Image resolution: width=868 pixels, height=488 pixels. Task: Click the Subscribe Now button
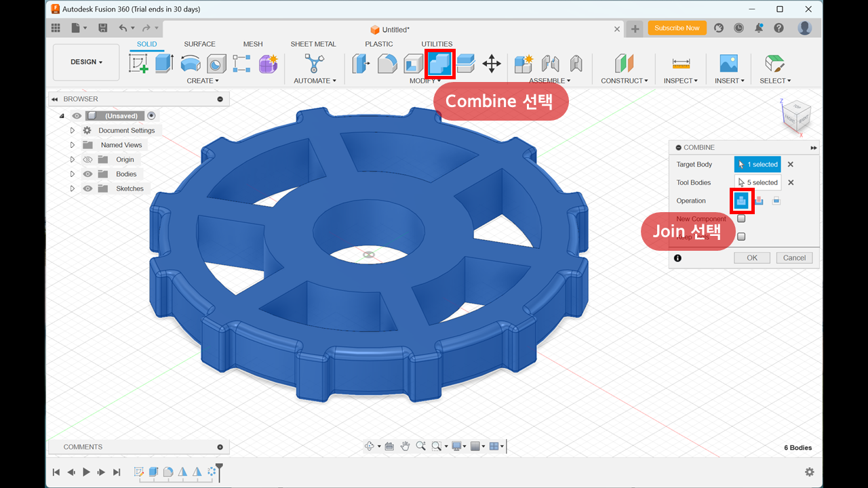pyautogui.click(x=677, y=28)
